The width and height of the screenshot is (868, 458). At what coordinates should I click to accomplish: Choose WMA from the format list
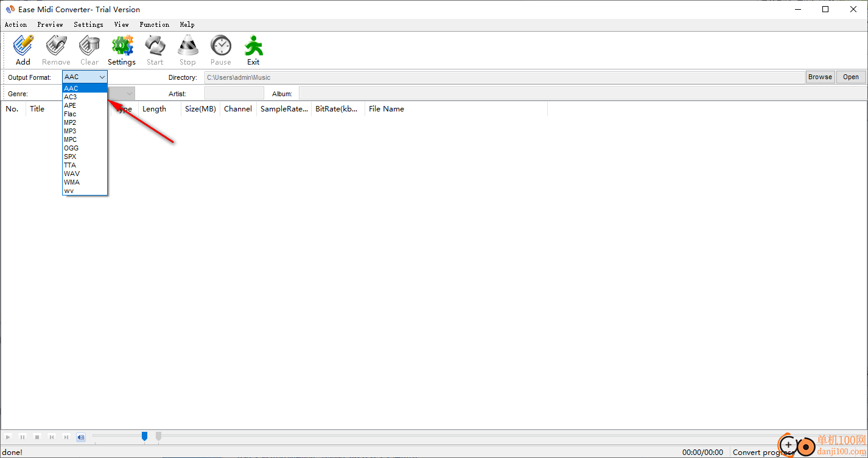85,182
